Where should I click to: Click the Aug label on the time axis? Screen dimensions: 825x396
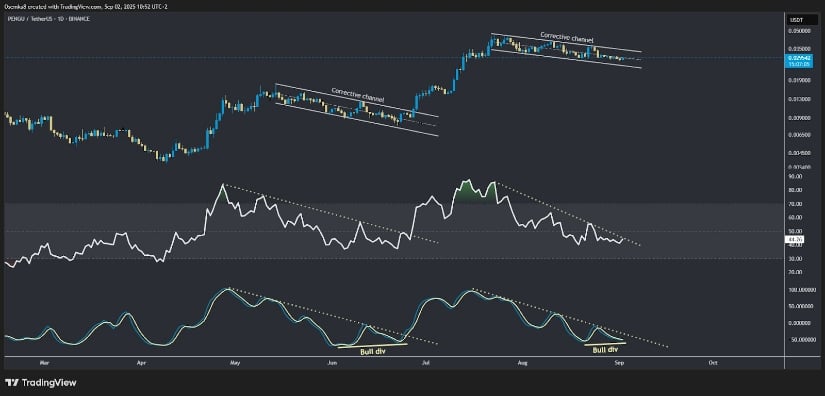coord(522,362)
